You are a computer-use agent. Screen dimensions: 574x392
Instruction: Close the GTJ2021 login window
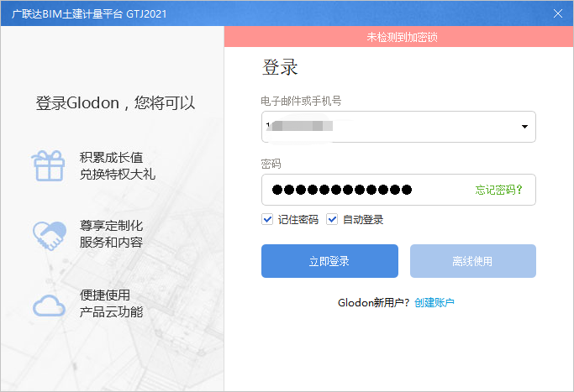pyautogui.click(x=558, y=13)
